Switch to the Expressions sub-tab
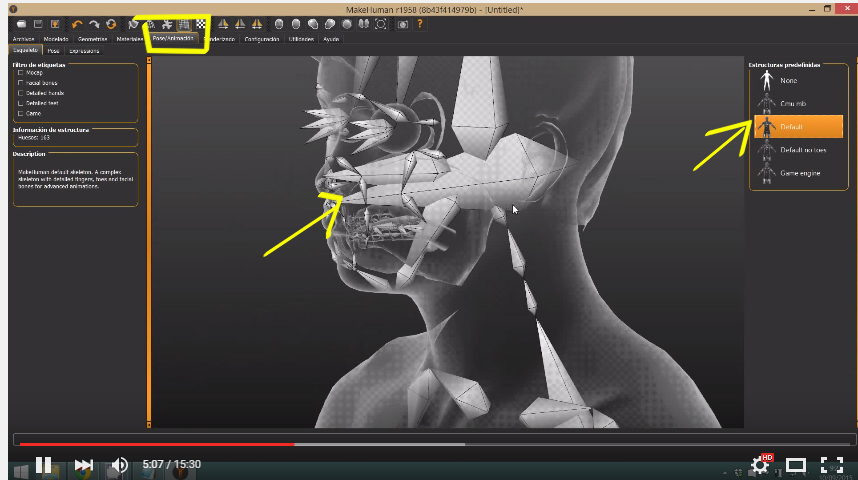The width and height of the screenshot is (858, 480). (84, 50)
